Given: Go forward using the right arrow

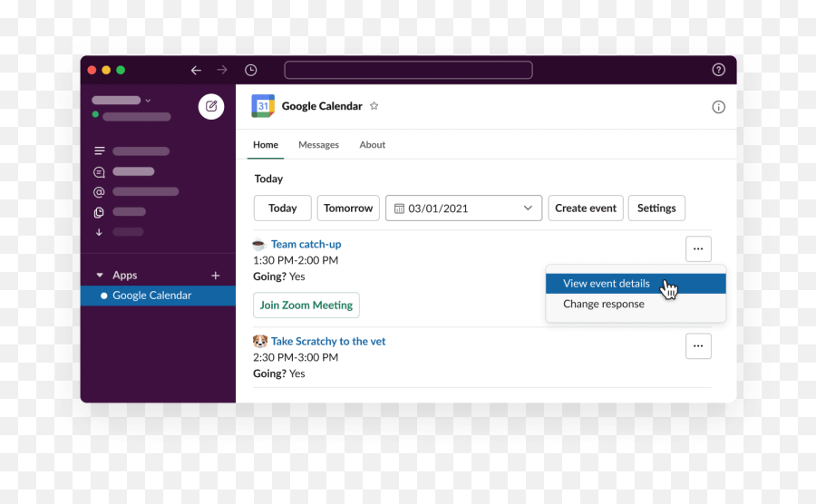Looking at the screenshot, I should tap(222, 70).
